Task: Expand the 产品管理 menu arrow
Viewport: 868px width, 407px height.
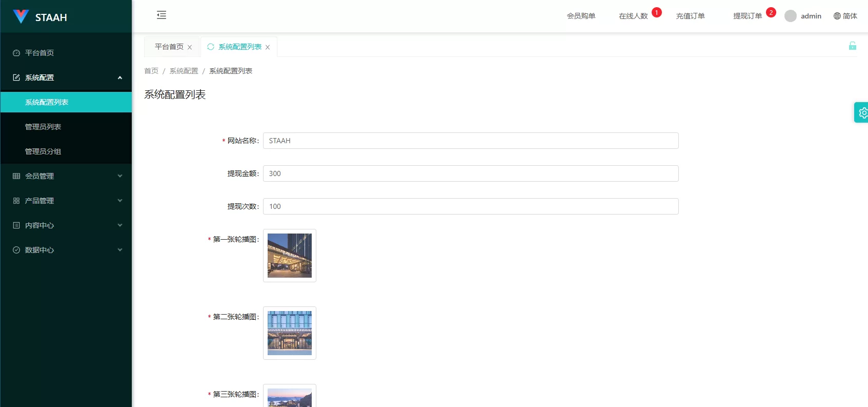Action: coord(120,201)
